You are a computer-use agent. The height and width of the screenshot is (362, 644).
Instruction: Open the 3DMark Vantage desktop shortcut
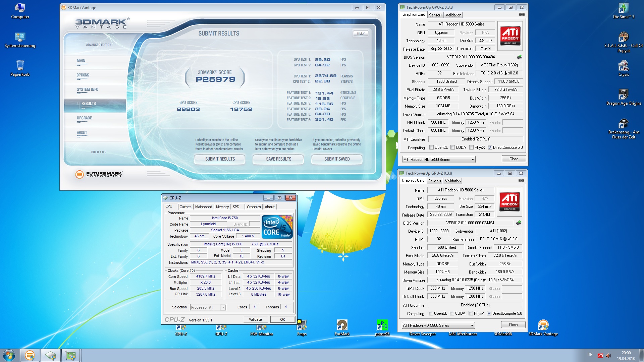(x=543, y=328)
